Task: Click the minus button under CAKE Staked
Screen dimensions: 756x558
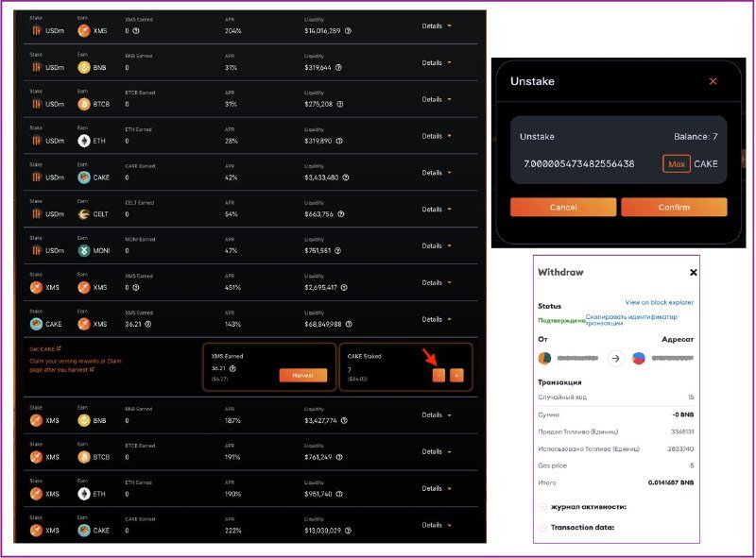Action: (438, 375)
